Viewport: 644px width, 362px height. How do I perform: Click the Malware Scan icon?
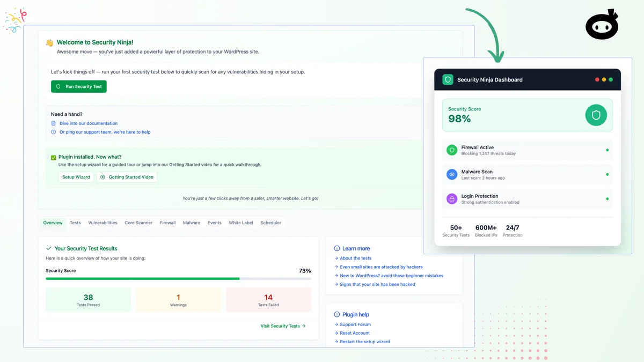point(451,174)
